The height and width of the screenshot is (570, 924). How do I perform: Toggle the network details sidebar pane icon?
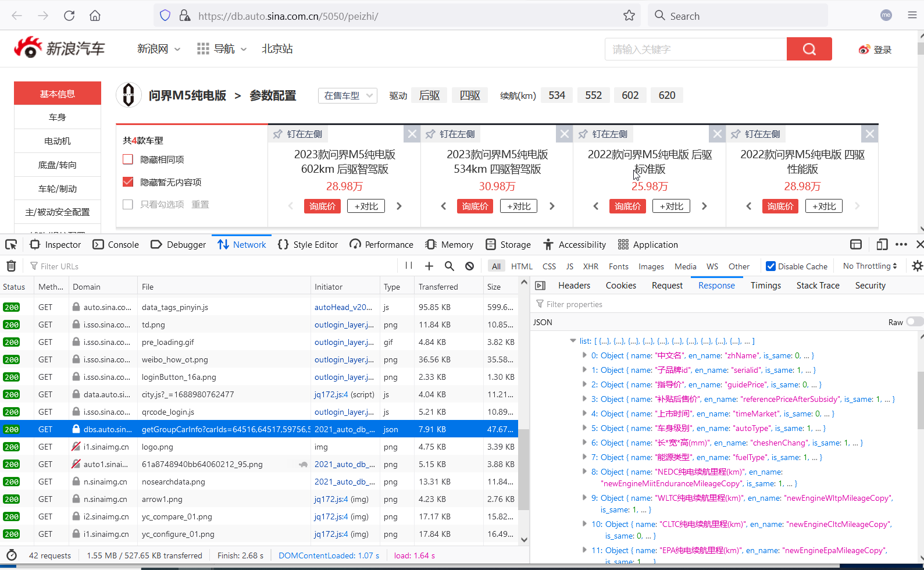click(x=540, y=286)
